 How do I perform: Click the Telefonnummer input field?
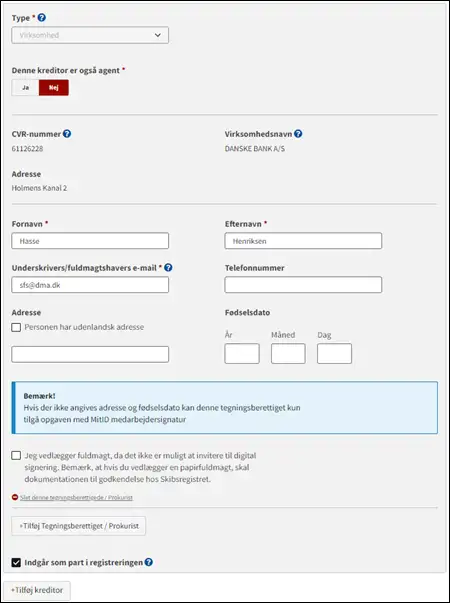tap(303, 285)
